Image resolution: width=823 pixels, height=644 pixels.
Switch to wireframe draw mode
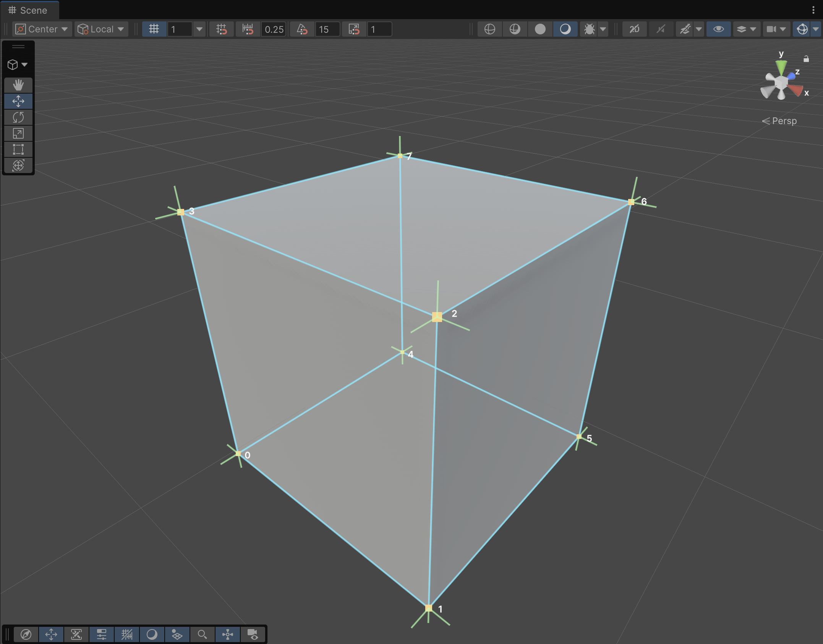(x=489, y=29)
